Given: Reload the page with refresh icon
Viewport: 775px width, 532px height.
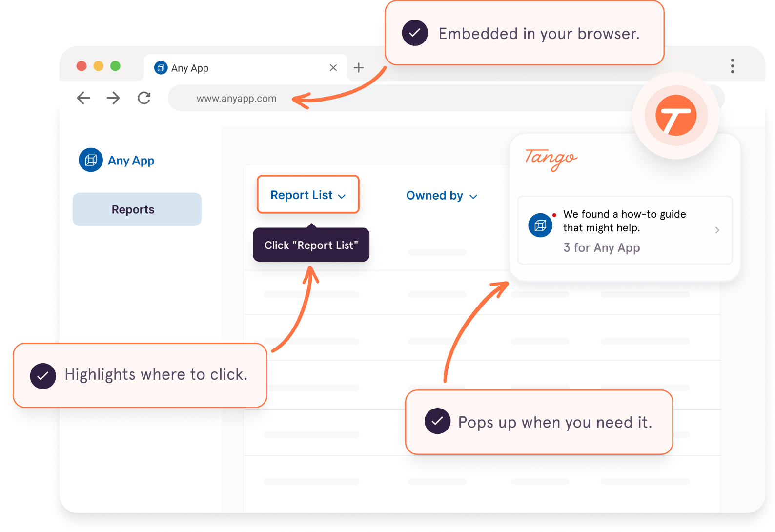Looking at the screenshot, I should coord(144,98).
